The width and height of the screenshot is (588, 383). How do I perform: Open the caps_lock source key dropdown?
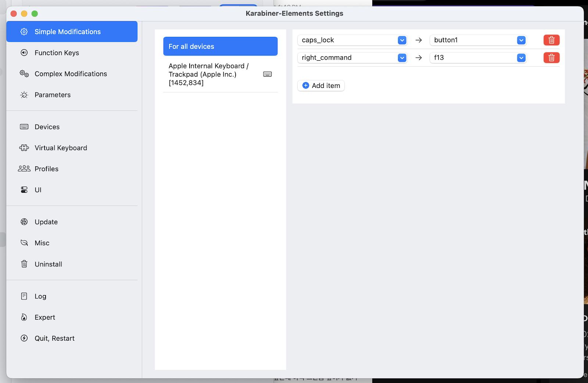(x=352, y=40)
